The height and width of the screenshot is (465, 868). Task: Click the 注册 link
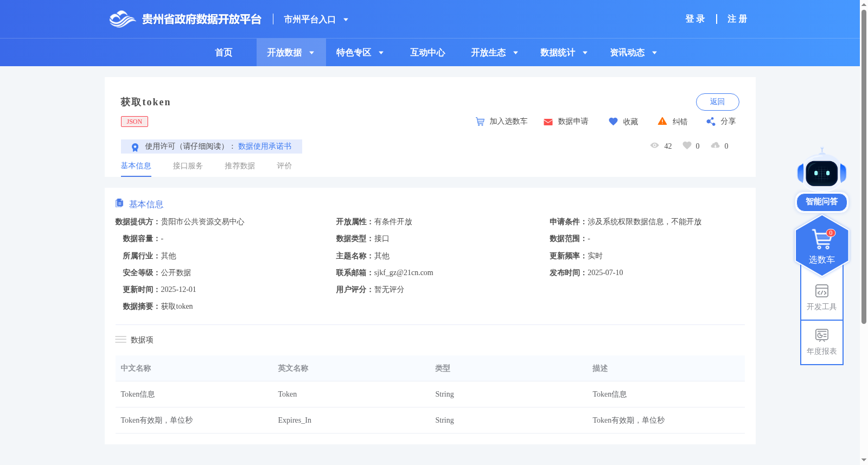point(737,19)
